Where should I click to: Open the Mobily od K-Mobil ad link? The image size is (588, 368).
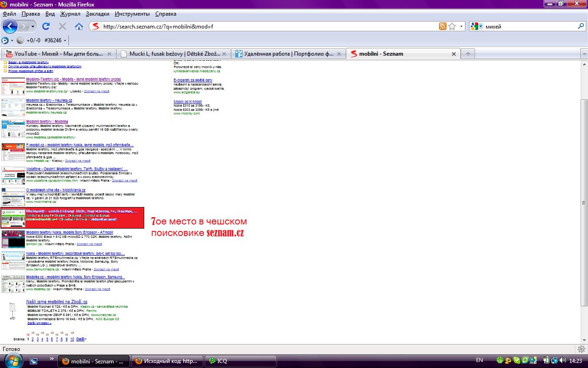click(x=187, y=102)
